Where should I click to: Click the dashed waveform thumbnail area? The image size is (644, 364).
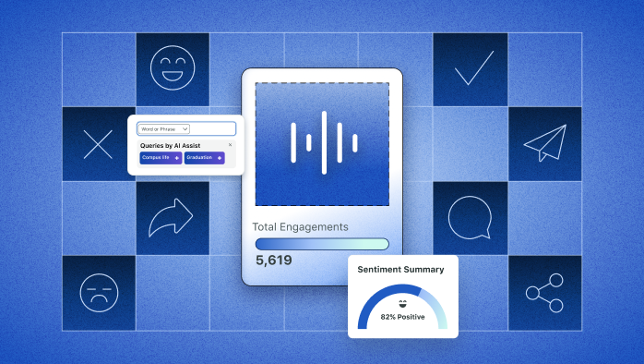pos(322,144)
